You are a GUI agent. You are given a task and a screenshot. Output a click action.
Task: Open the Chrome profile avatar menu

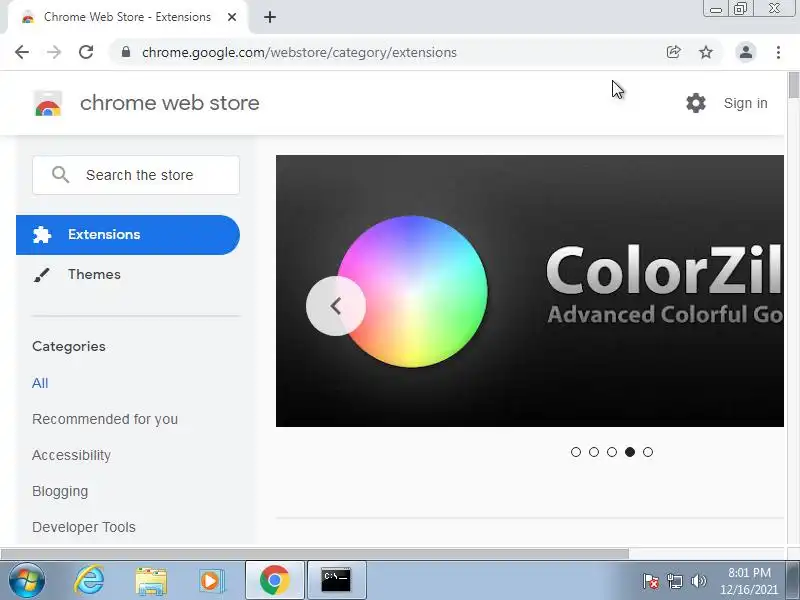(745, 52)
